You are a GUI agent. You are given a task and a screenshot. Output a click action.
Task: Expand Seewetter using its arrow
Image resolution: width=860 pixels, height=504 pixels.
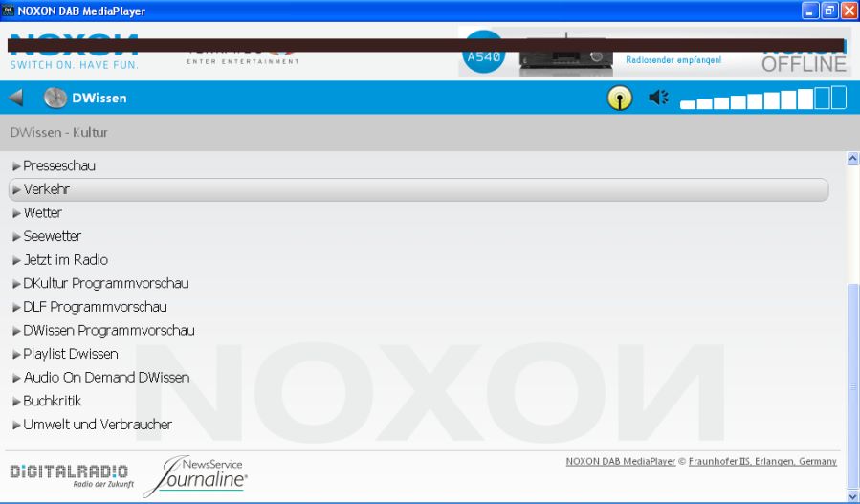(16, 236)
